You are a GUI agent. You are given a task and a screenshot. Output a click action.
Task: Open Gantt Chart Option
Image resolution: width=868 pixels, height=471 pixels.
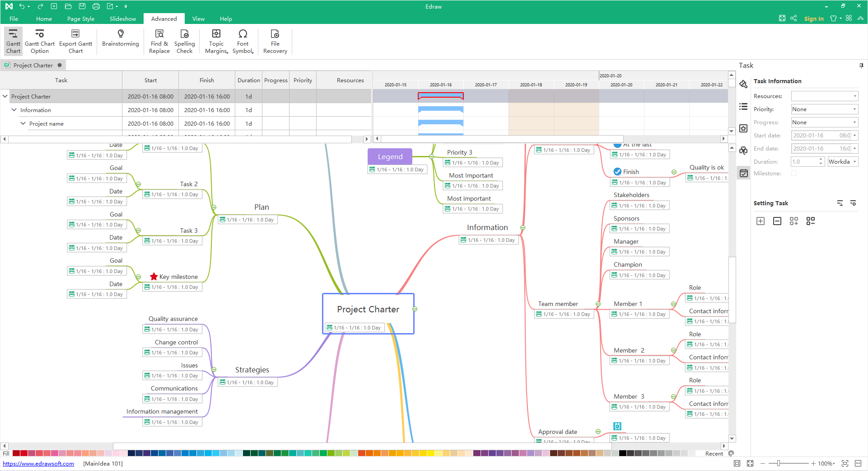(40, 41)
